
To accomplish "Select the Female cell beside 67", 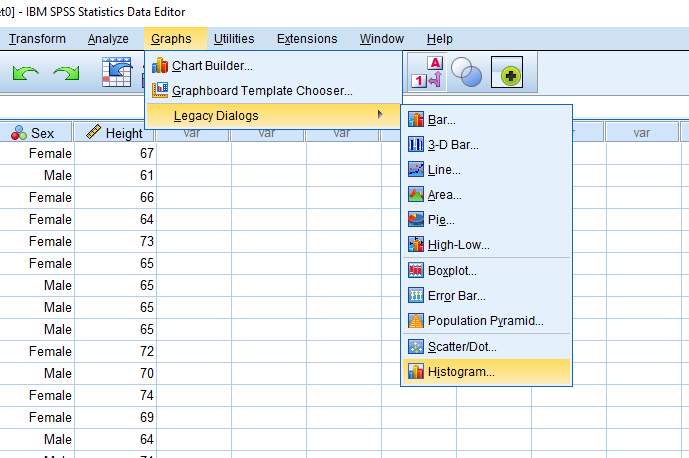I will [x=37, y=153].
